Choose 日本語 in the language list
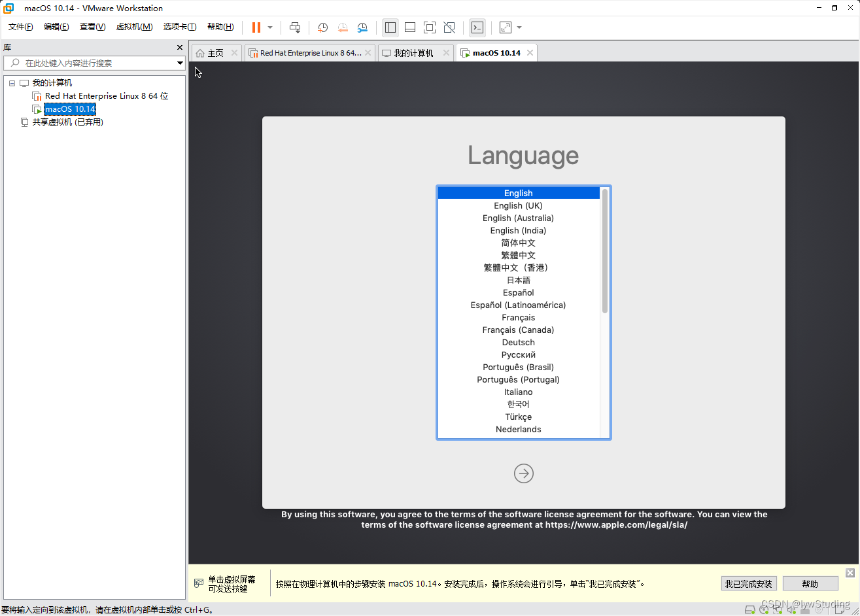 tap(519, 280)
